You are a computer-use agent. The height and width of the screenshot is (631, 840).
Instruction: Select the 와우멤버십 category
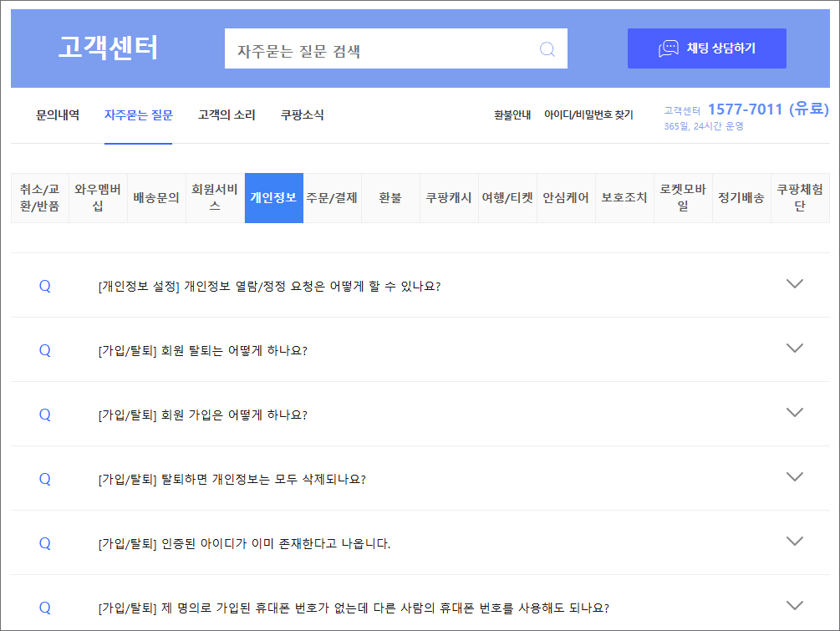coord(98,197)
